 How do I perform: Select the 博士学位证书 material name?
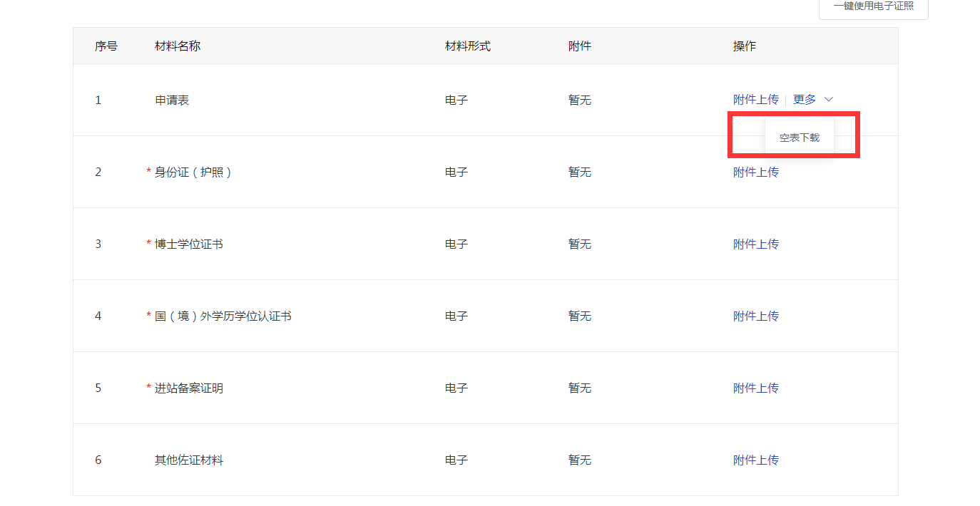188,244
